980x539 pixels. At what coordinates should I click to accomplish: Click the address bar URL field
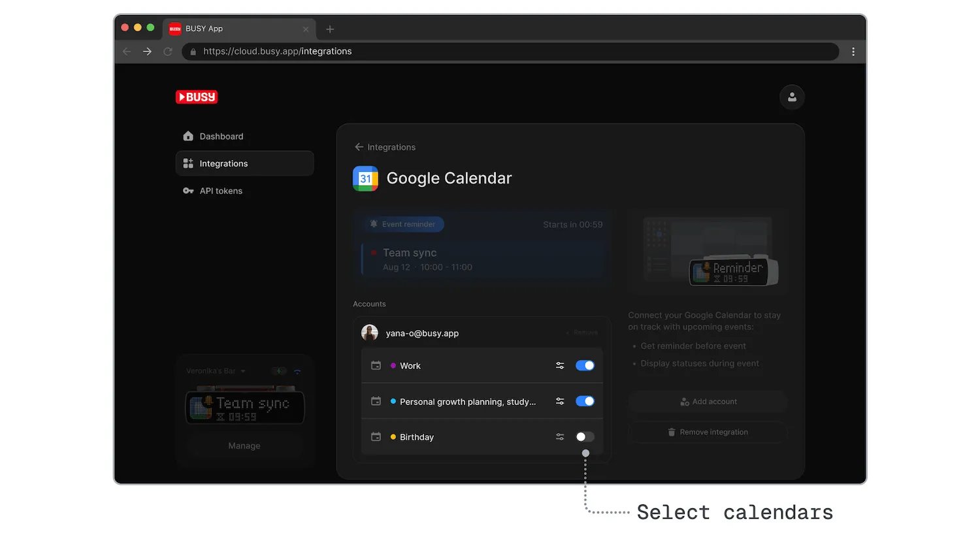[x=510, y=52]
